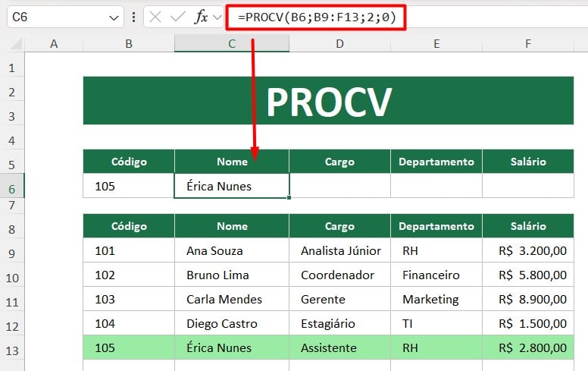Expand the Name Box dropdown arrow
The image size is (588, 371).
[114, 17]
